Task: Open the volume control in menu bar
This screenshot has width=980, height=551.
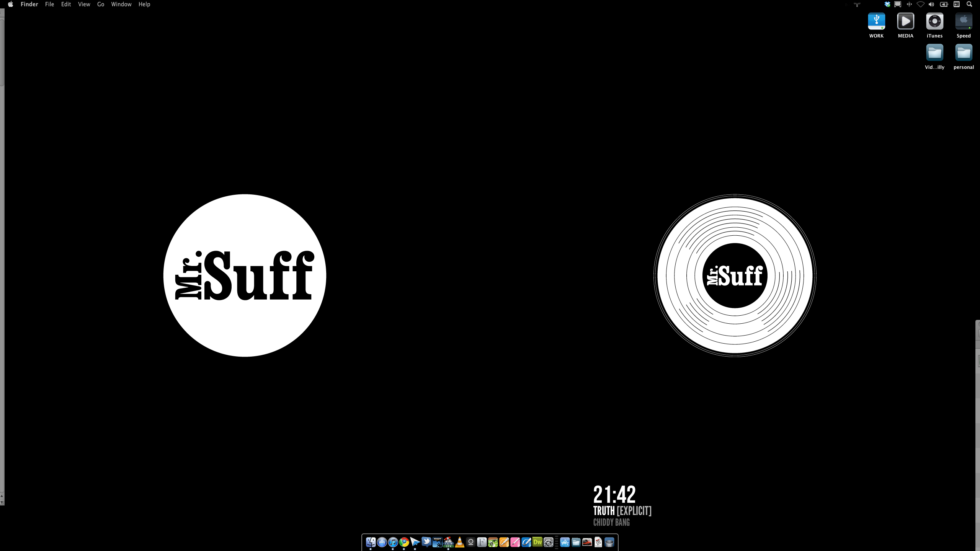Action: click(931, 4)
